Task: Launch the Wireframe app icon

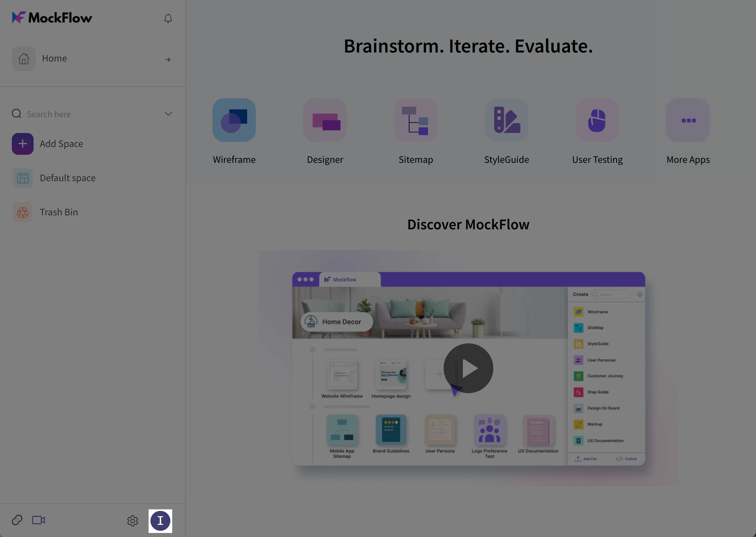Action: (x=234, y=120)
